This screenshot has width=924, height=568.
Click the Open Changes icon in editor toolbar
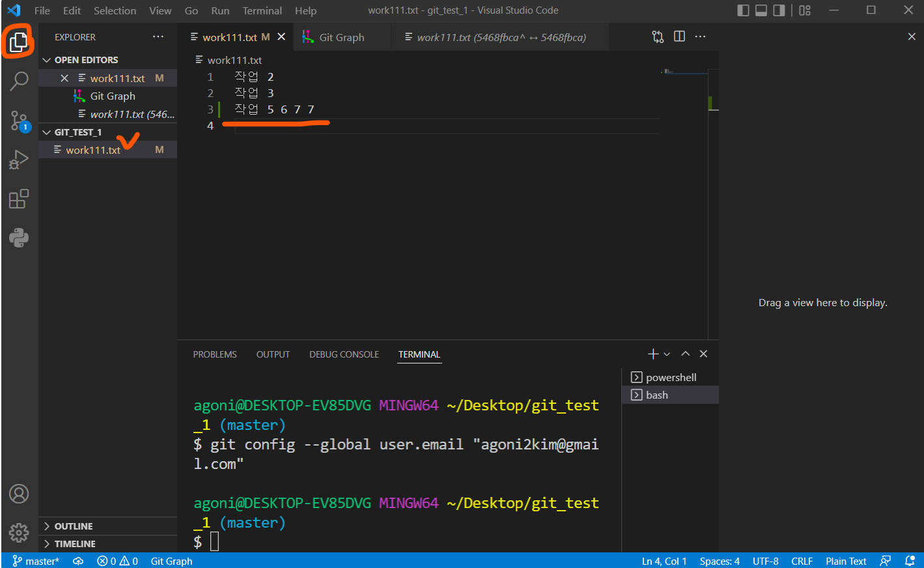coord(658,36)
